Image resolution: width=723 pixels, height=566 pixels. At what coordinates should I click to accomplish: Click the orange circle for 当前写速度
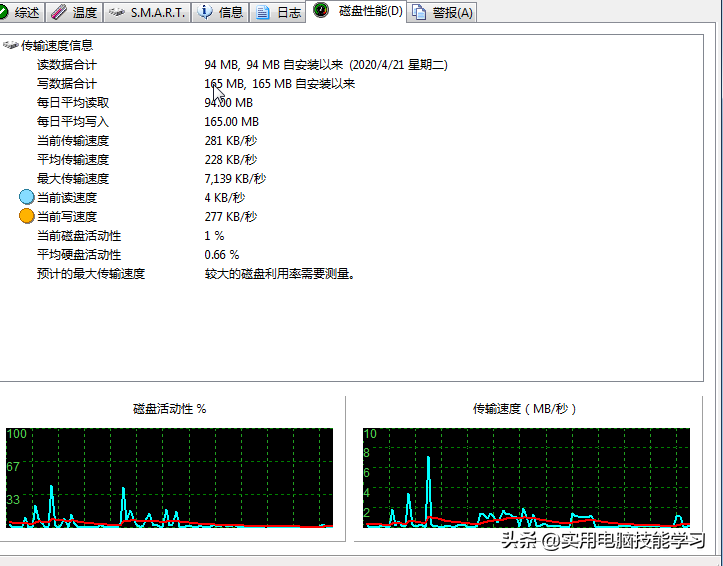click(27, 216)
